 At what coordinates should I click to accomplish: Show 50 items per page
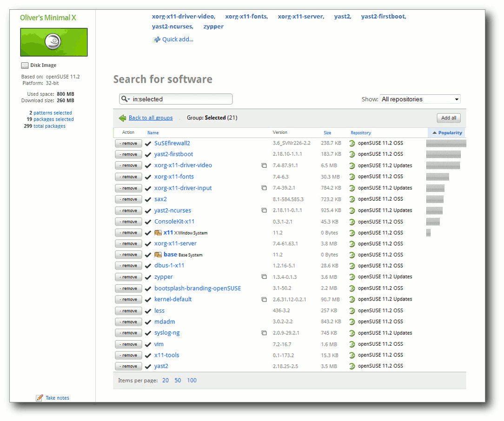[178, 381]
